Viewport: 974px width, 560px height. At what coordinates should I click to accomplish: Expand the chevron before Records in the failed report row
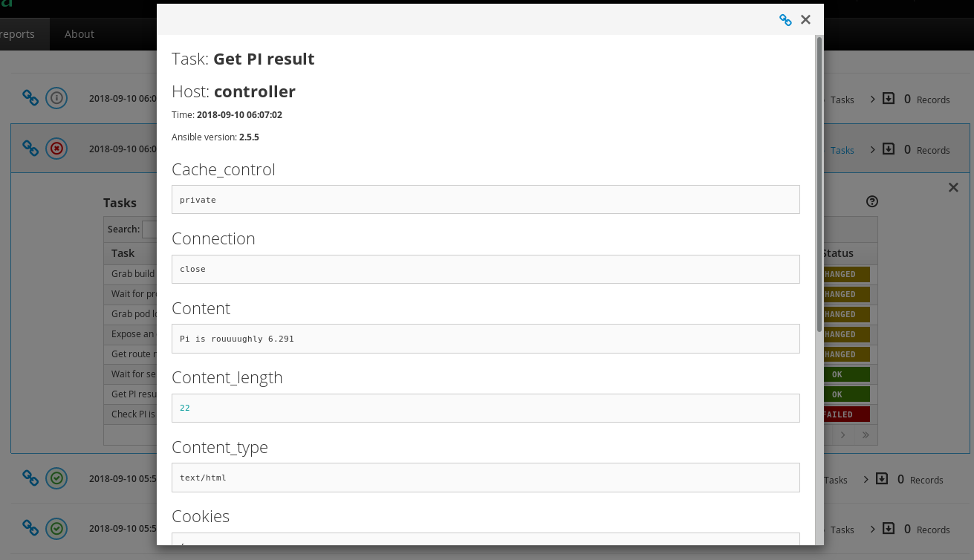(x=873, y=149)
